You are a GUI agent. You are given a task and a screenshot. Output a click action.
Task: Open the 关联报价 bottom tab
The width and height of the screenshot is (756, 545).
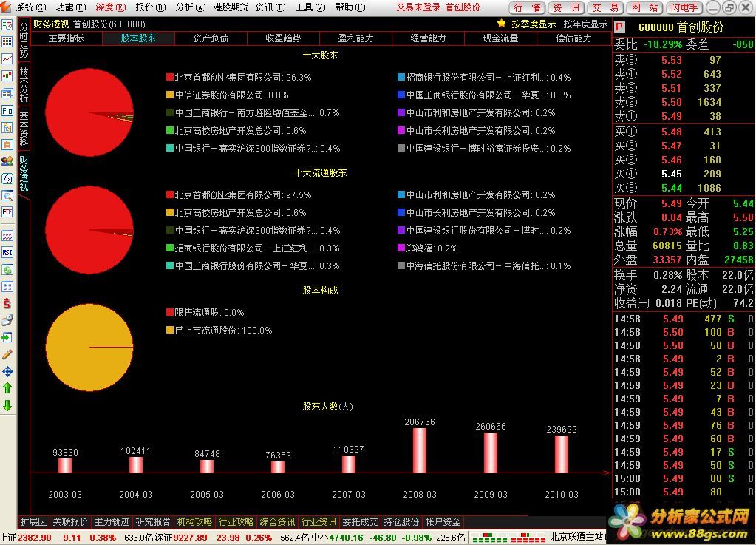pos(70,522)
